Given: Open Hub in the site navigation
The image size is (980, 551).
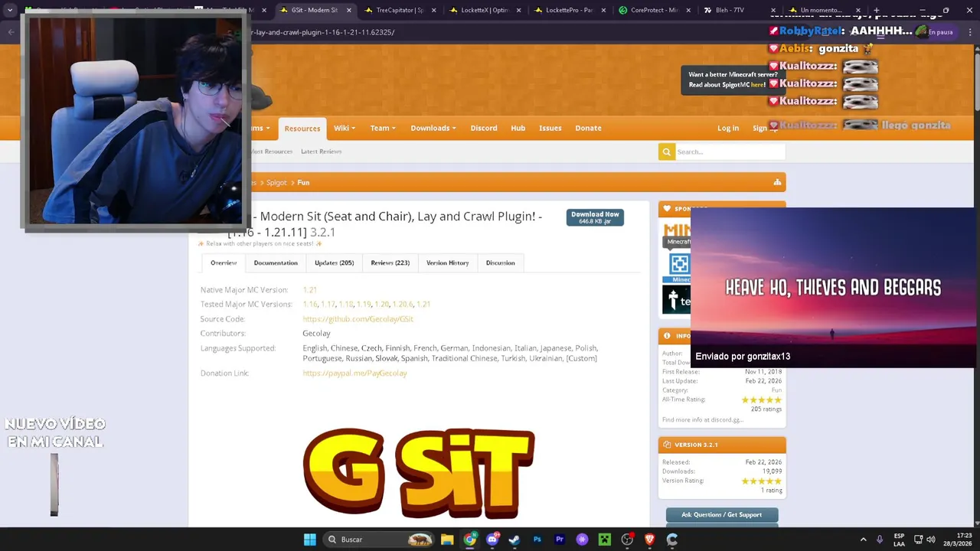Looking at the screenshot, I should pyautogui.click(x=518, y=128).
